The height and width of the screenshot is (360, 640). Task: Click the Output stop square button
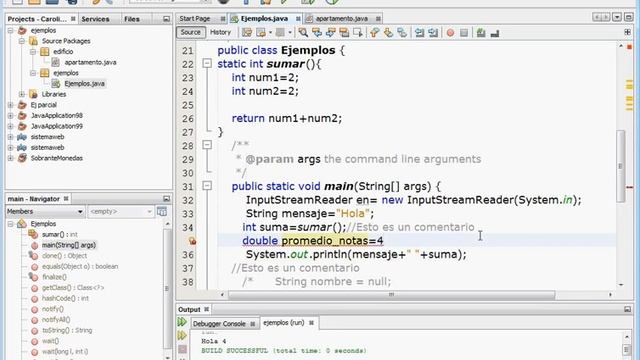point(182,349)
